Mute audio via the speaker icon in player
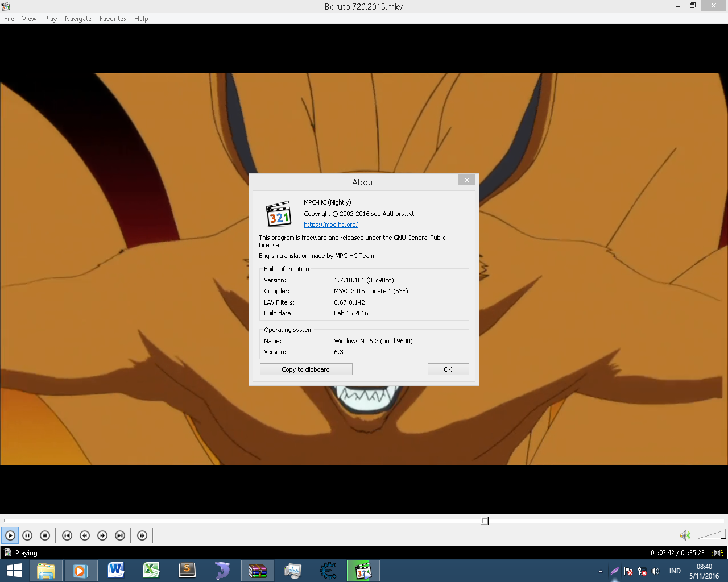728x582 pixels. (685, 535)
